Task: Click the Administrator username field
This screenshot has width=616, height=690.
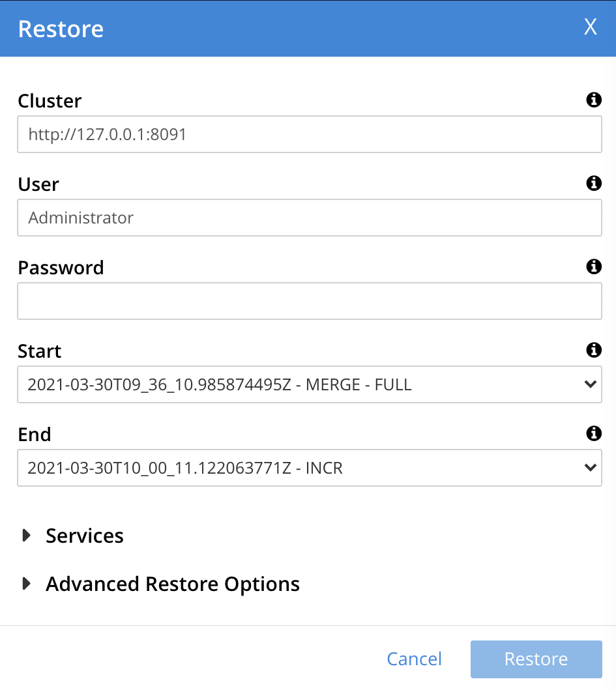Action: coord(310,218)
